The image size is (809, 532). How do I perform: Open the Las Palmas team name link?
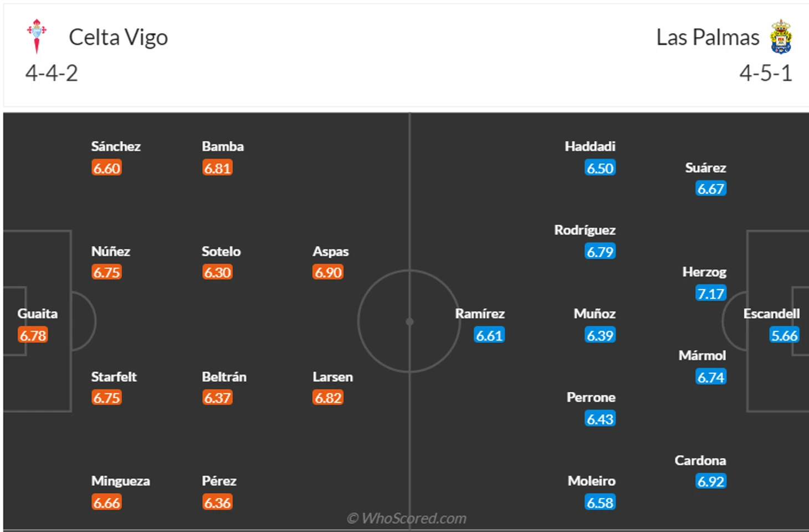tap(708, 38)
